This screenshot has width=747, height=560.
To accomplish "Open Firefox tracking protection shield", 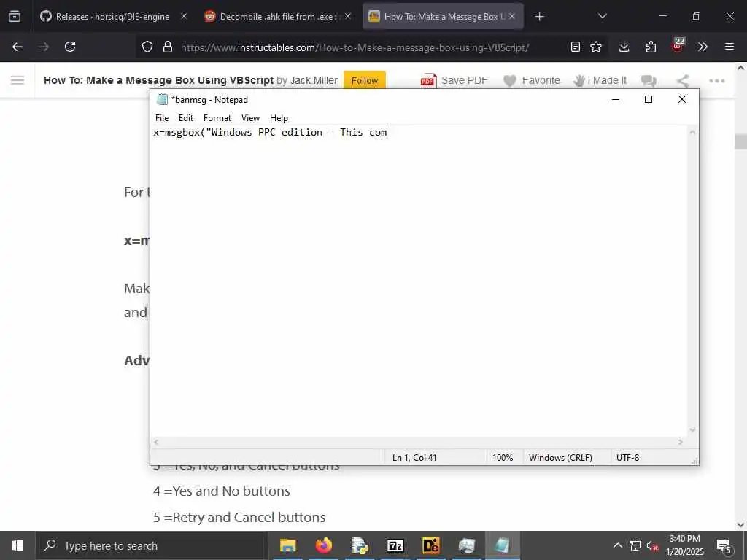I will click(x=147, y=47).
